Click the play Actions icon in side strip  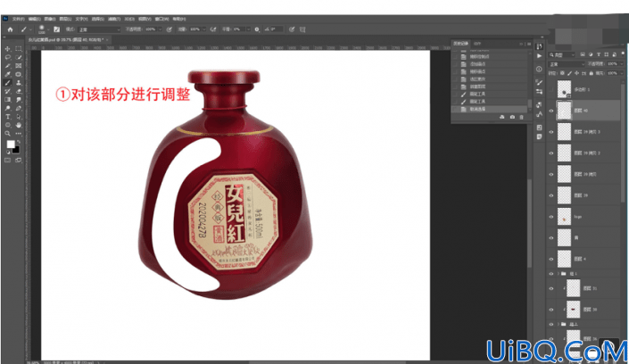click(539, 56)
